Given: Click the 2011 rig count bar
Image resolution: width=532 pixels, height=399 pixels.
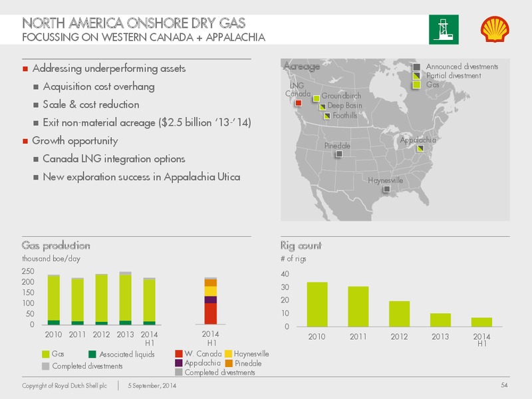Looking at the screenshot, I should pos(358,307).
